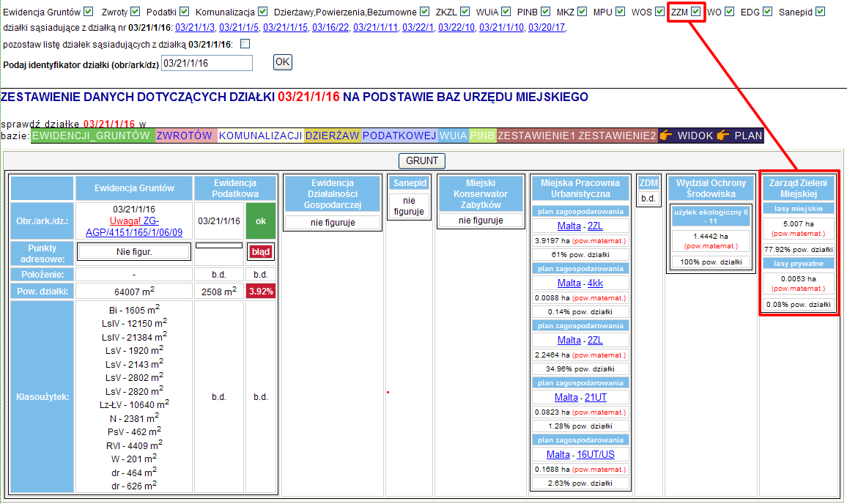The image size is (847, 504).
Task: Toggle the Ewidencja Gruntów checkbox
Action: click(89, 12)
